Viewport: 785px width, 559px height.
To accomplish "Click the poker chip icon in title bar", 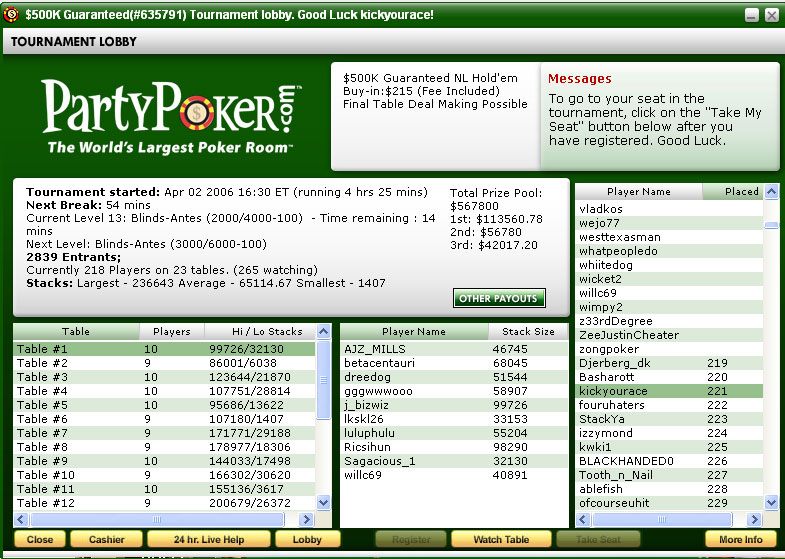I will click(x=13, y=15).
